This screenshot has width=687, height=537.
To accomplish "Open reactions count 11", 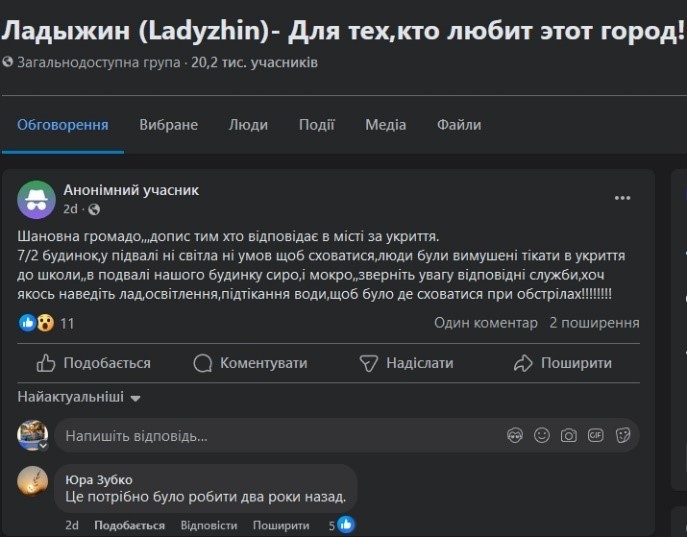I will [67, 323].
